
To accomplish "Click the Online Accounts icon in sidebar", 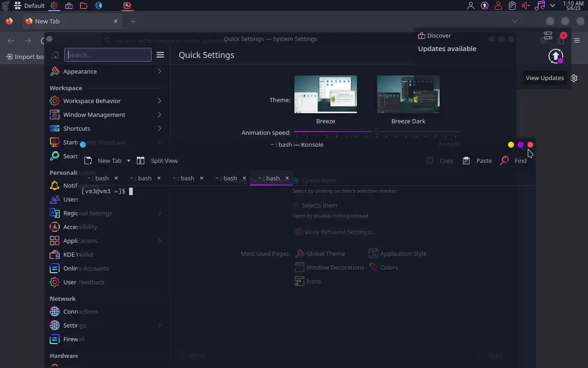I will pyautogui.click(x=55, y=268).
